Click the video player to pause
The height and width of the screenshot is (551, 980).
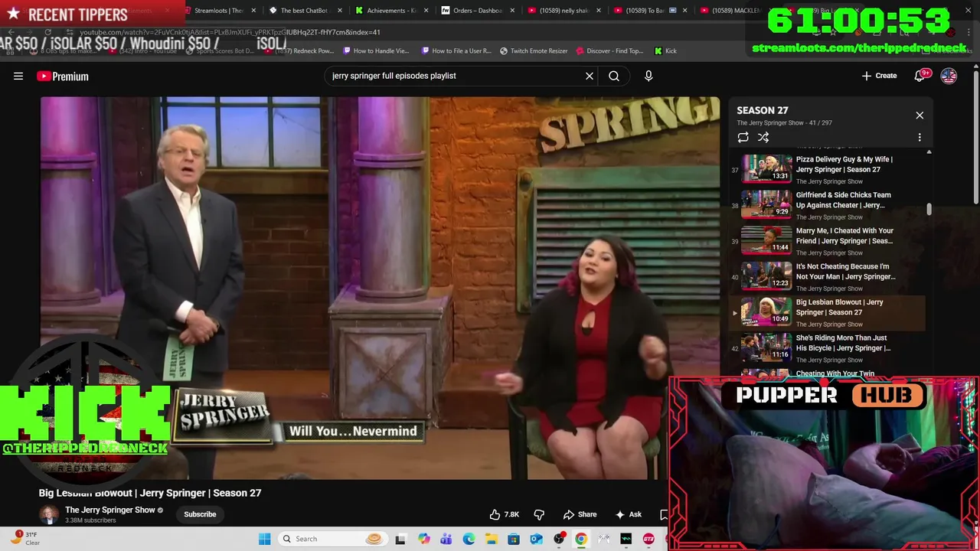pos(380,288)
